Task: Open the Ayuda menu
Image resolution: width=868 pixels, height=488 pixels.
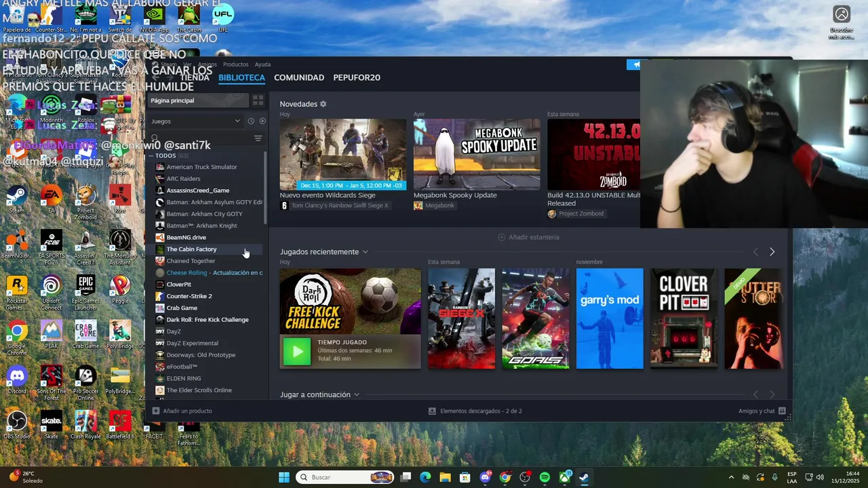Action: click(x=262, y=64)
